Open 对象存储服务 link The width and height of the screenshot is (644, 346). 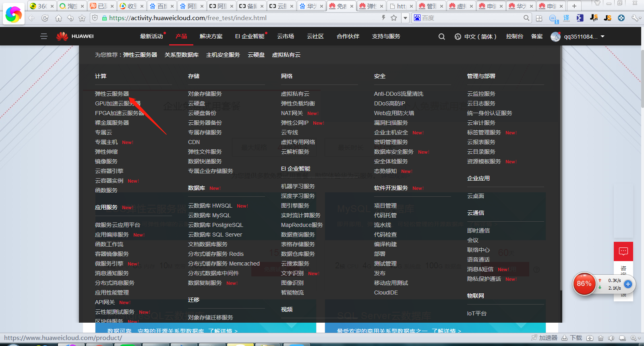tap(205, 94)
